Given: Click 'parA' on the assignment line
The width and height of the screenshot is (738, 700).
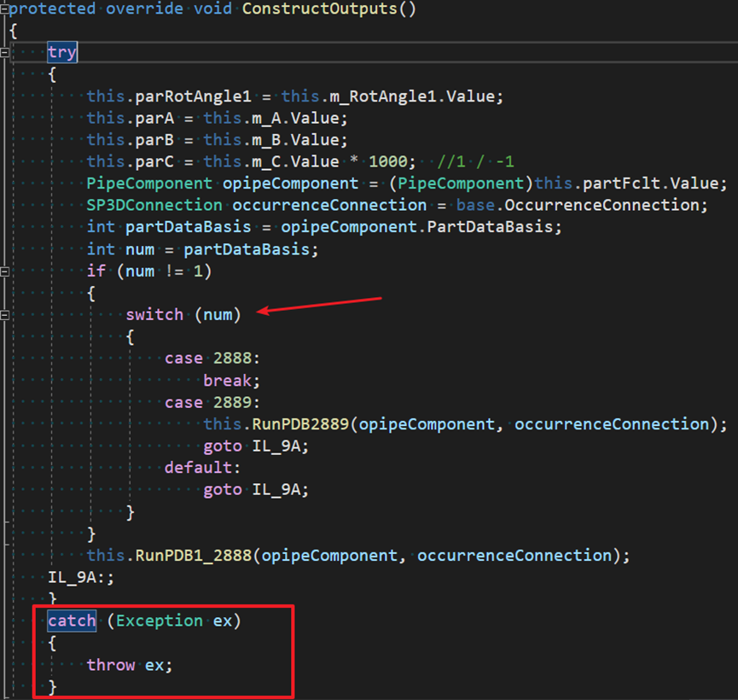Looking at the screenshot, I should click(x=154, y=119).
